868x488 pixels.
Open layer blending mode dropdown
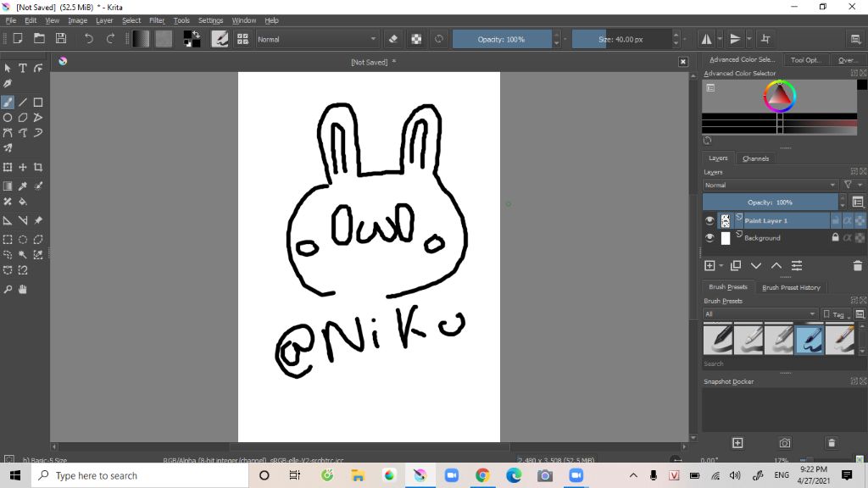pos(770,185)
